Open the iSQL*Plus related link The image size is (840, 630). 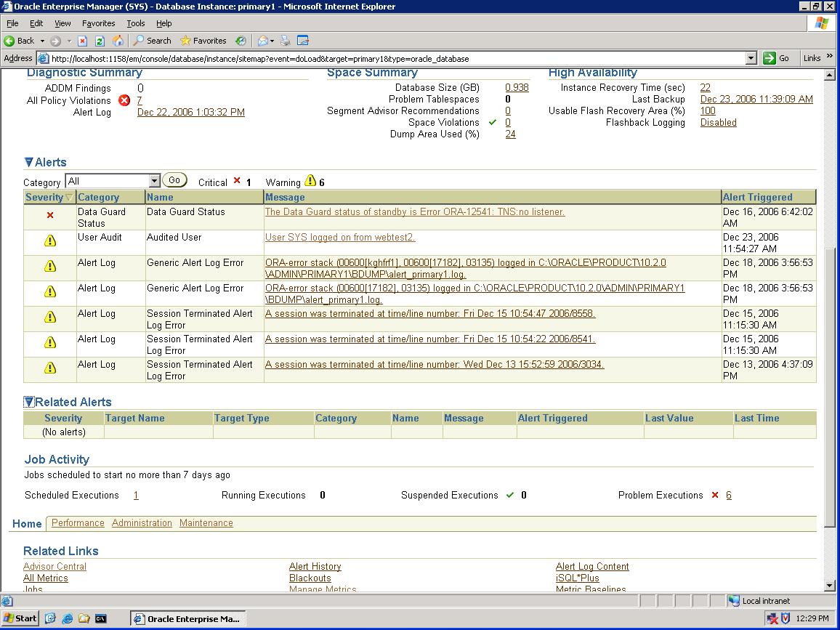pyautogui.click(x=578, y=578)
